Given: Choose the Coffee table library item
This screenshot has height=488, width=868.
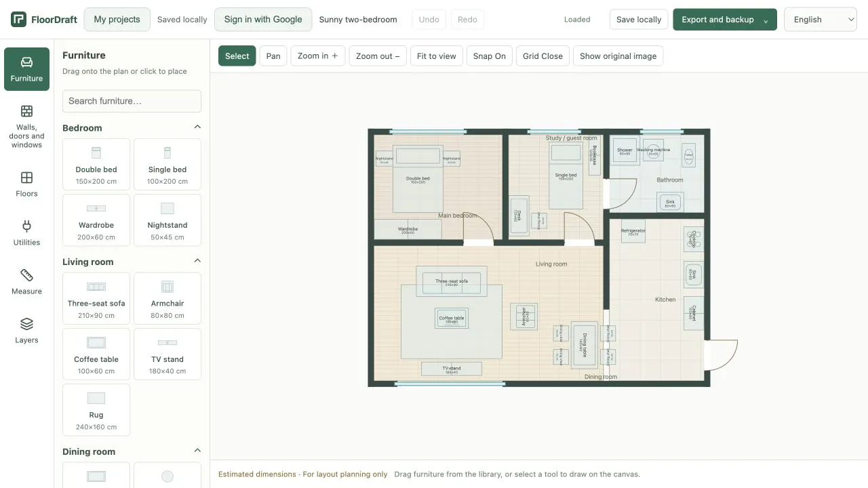Looking at the screenshot, I should coord(96,354).
